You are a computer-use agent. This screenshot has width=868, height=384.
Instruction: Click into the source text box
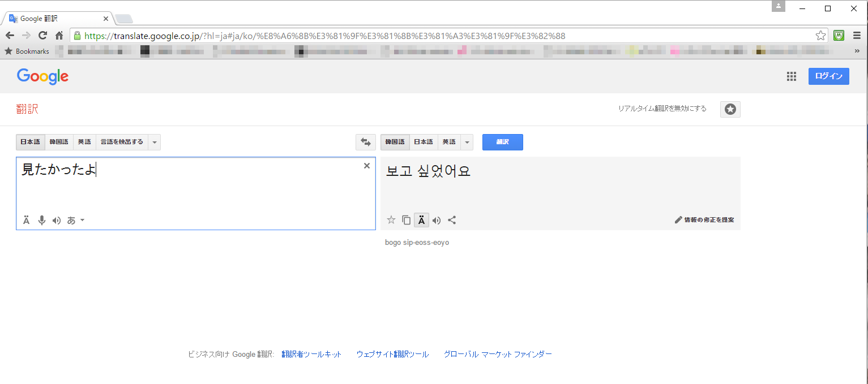tap(196, 193)
